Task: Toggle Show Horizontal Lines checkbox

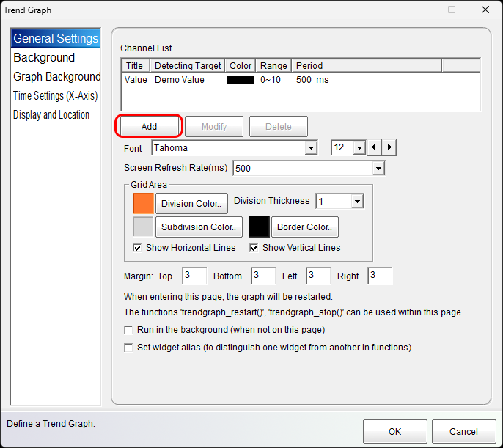Action: click(x=137, y=248)
